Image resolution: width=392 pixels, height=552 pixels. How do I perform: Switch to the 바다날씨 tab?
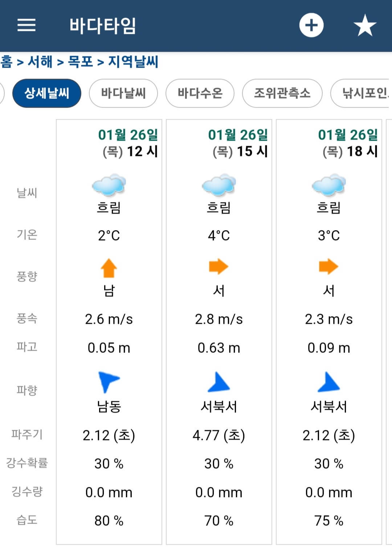(123, 93)
